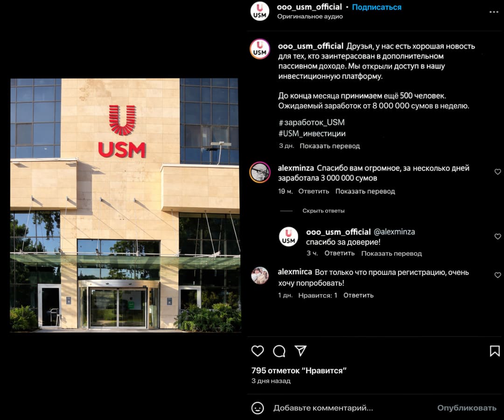Follow account via Подписаться

tap(377, 7)
